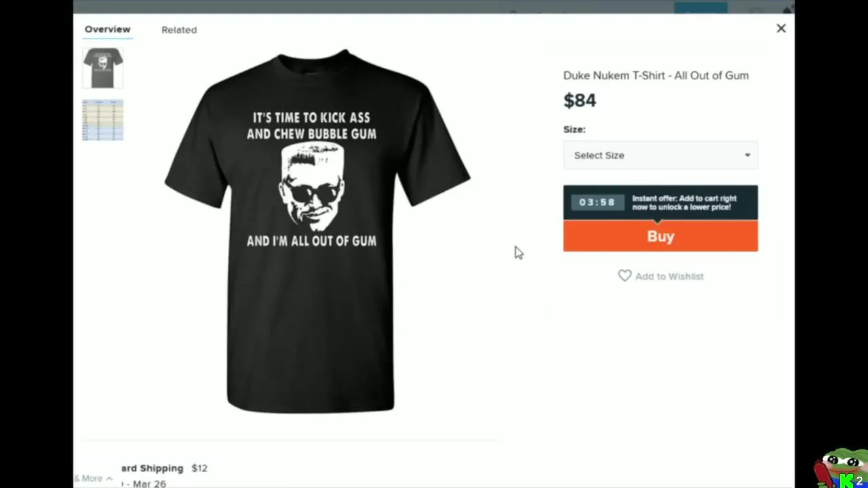The width and height of the screenshot is (868, 488).
Task: Click the heart icon beside Add to Wishlist
Action: point(625,276)
